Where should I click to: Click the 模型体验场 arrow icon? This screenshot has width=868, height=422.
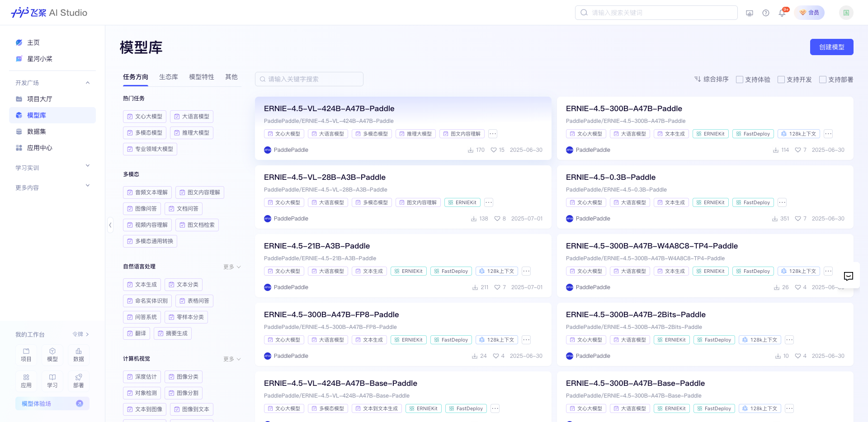tap(80, 403)
